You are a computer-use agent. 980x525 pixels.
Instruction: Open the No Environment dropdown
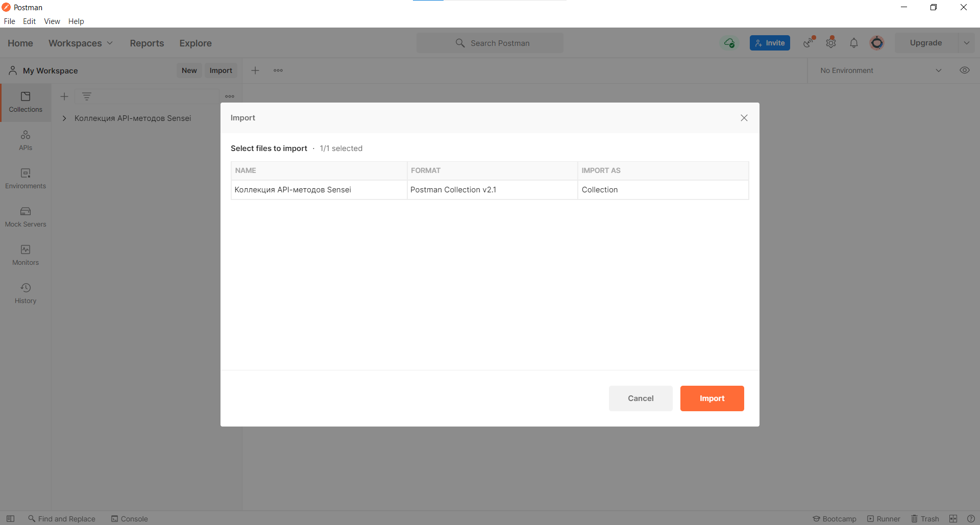tap(881, 70)
